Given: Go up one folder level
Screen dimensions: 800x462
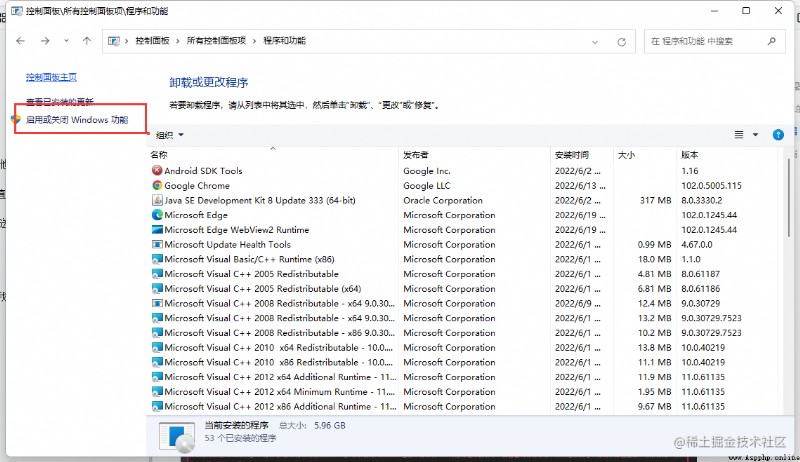Looking at the screenshot, I should coord(87,41).
